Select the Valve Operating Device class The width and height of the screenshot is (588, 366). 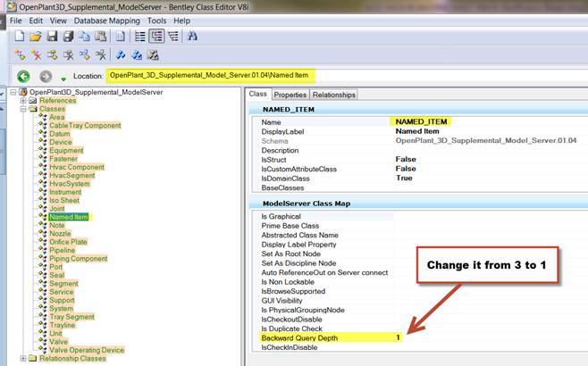[87, 350]
